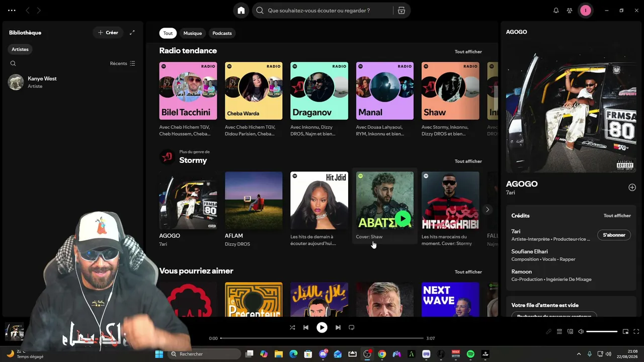Open the mini player
This screenshot has width=644, height=362.
[625, 332]
